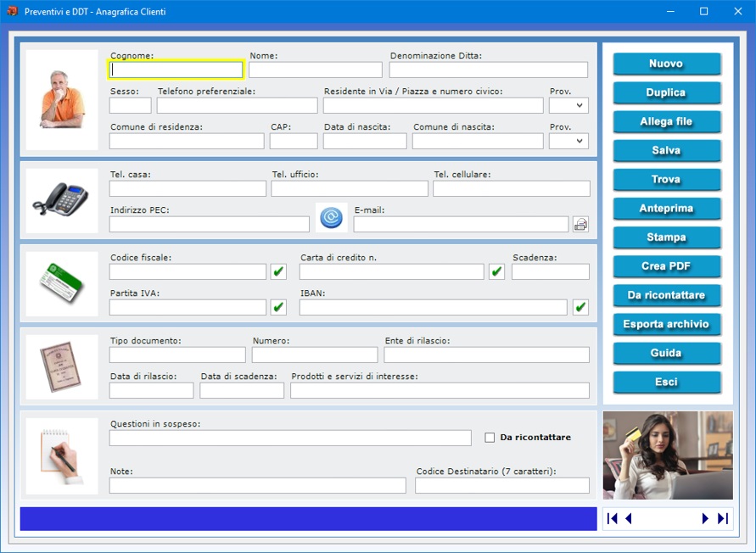Focus the CAP field
This screenshot has height=553, width=756.
294,142
